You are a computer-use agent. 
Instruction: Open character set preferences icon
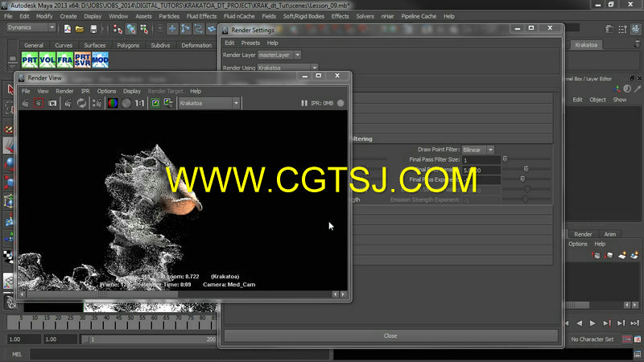coord(638,339)
